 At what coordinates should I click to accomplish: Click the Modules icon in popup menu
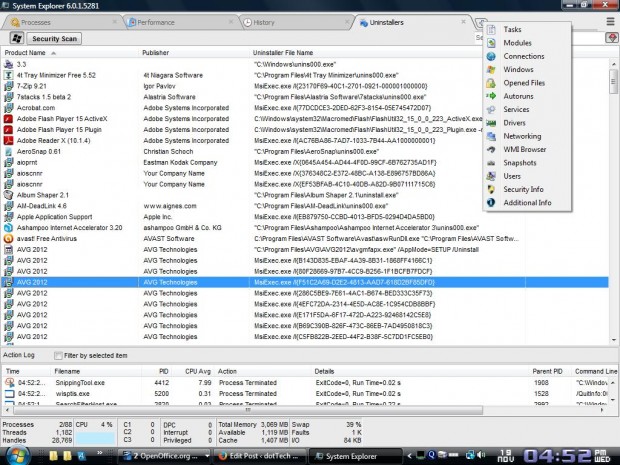[491, 43]
